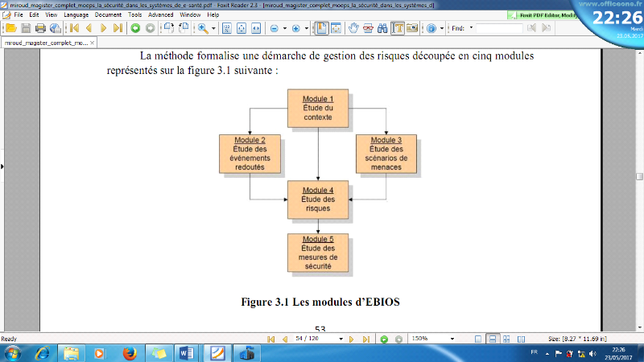Jump to first page in the top toolbar
Viewport: 644px width, 362px height.
pyautogui.click(x=74, y=28)
